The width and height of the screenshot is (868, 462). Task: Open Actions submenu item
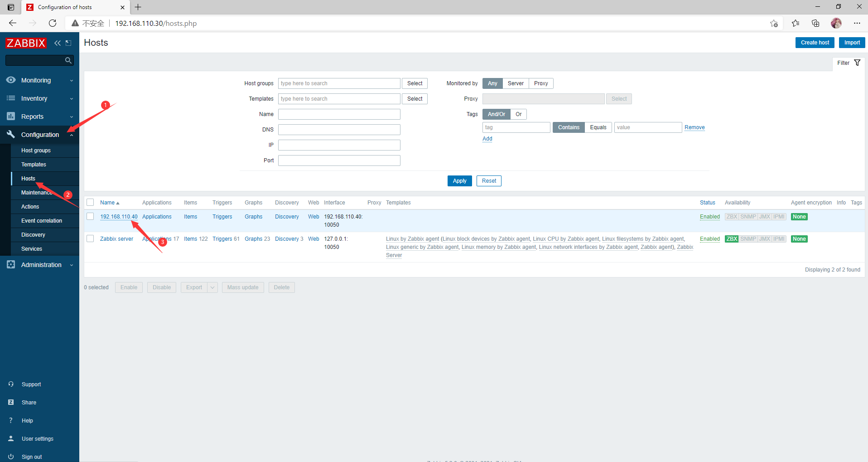(30, 207)
